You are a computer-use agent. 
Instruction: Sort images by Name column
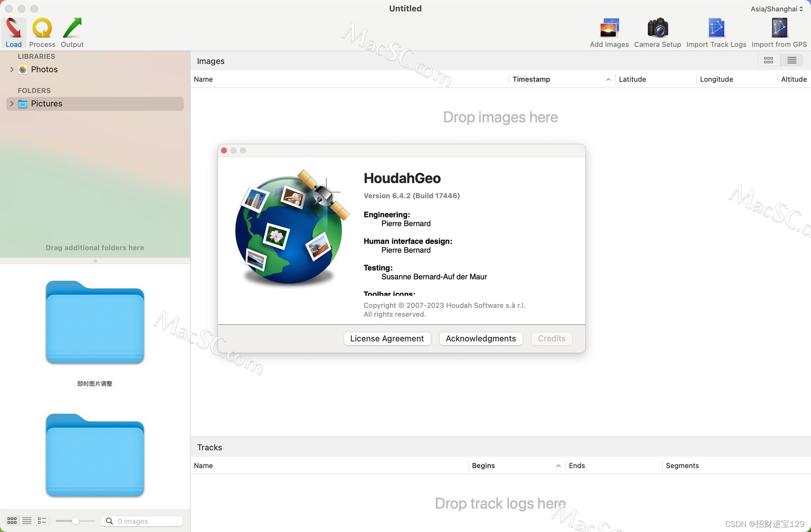[349, 79]
